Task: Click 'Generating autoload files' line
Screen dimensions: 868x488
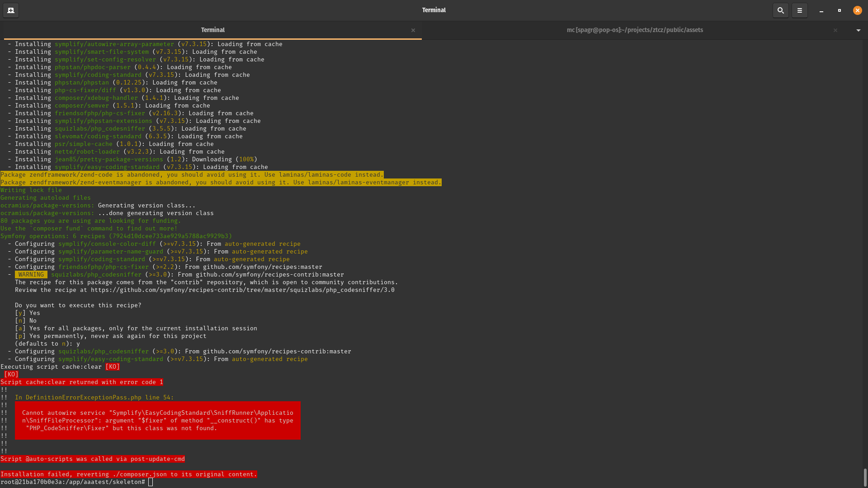Action: [46, 198]
